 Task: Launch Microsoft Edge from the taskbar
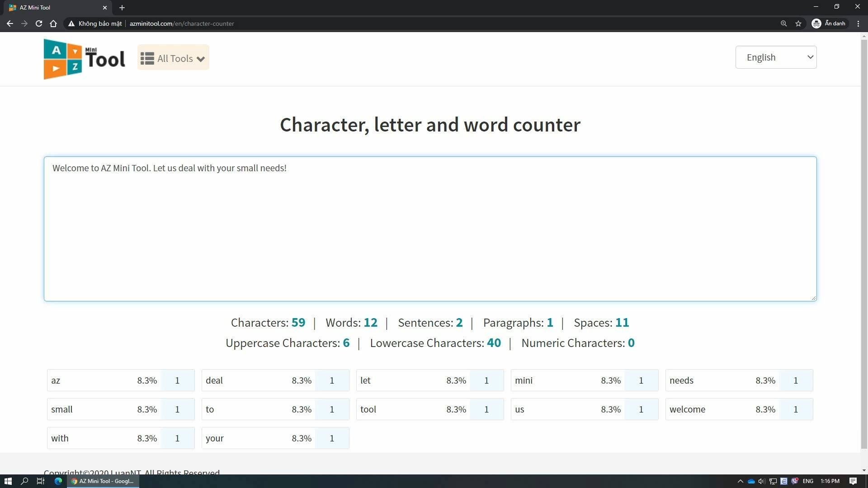click(58, 481)
